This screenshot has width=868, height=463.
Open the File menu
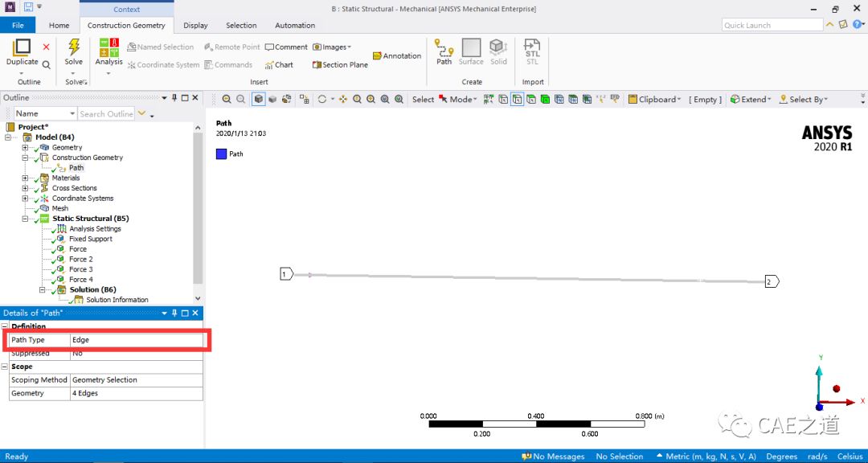click(18, 26)
